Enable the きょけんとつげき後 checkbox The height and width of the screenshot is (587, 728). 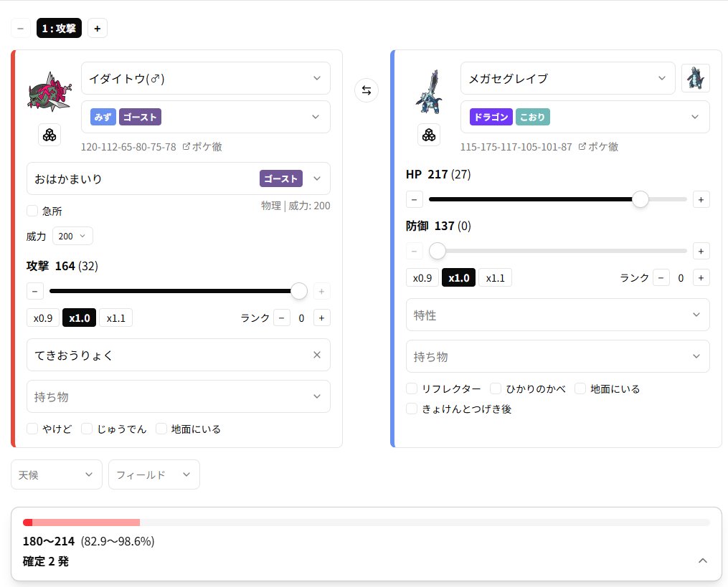point(412,409)
